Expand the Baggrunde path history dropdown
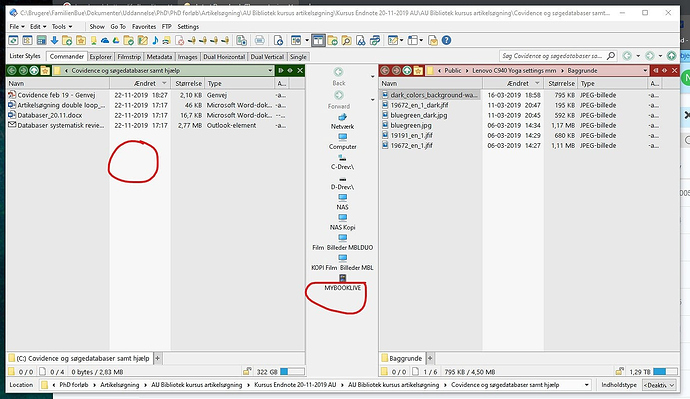The image size is (690, 399). click(645, 70)
